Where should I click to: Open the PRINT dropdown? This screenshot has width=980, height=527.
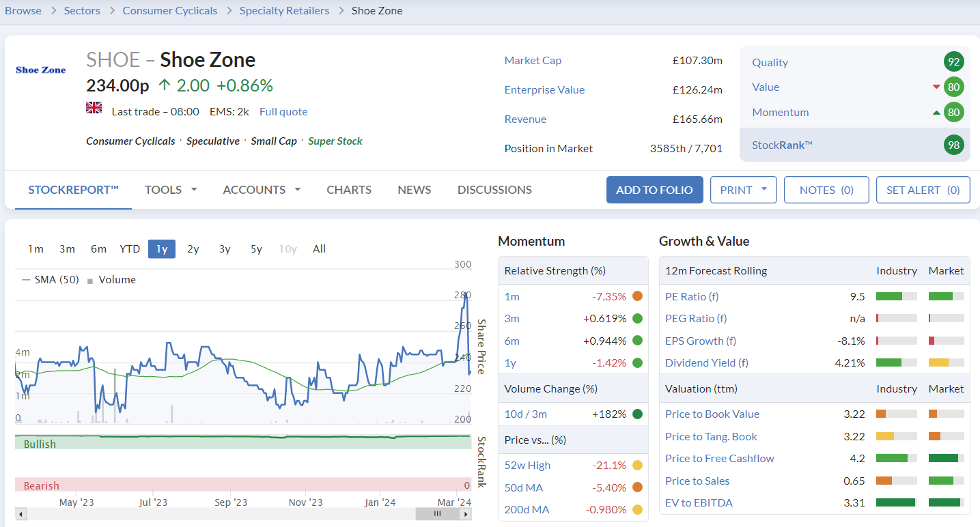pyautogui.click(x=744, y=190)
